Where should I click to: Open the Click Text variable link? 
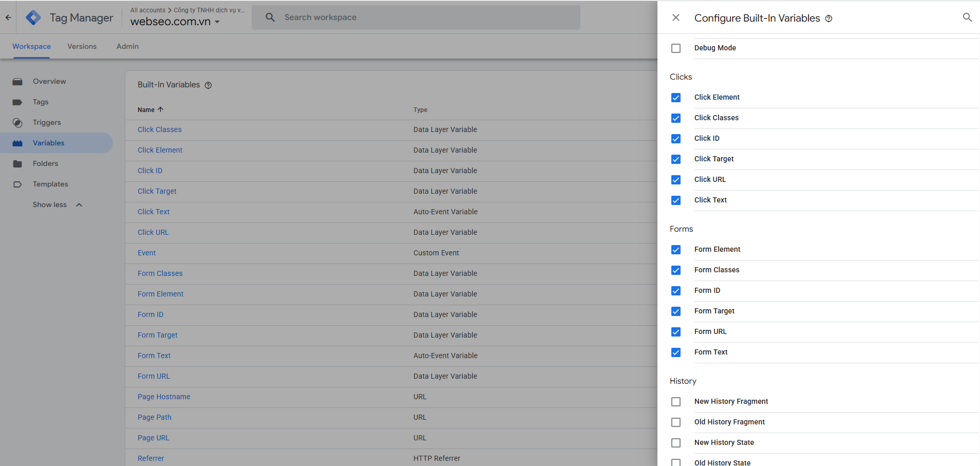(154, 212)
